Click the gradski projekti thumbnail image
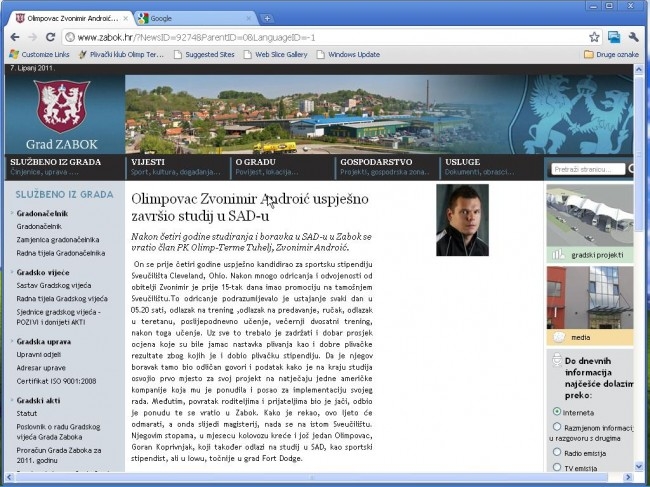The image size is (650, 487). click(590, 216)
